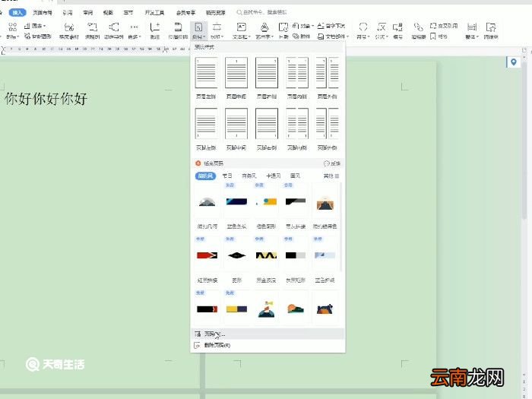The width and height of the screenshot is (532, 399).
Task: Click the header and footer icon
Action: [178, 30]
